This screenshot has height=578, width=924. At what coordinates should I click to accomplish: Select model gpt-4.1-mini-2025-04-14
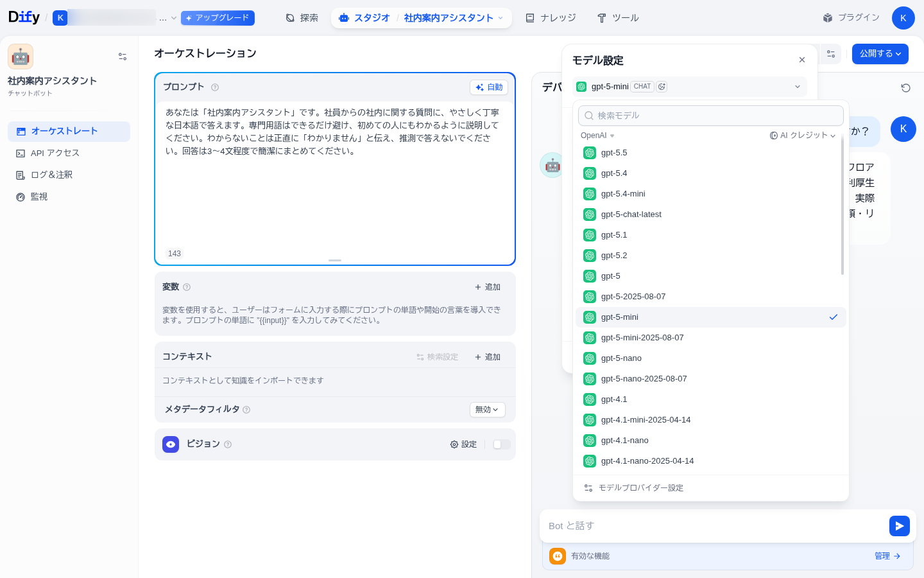(x=711, y=420)
